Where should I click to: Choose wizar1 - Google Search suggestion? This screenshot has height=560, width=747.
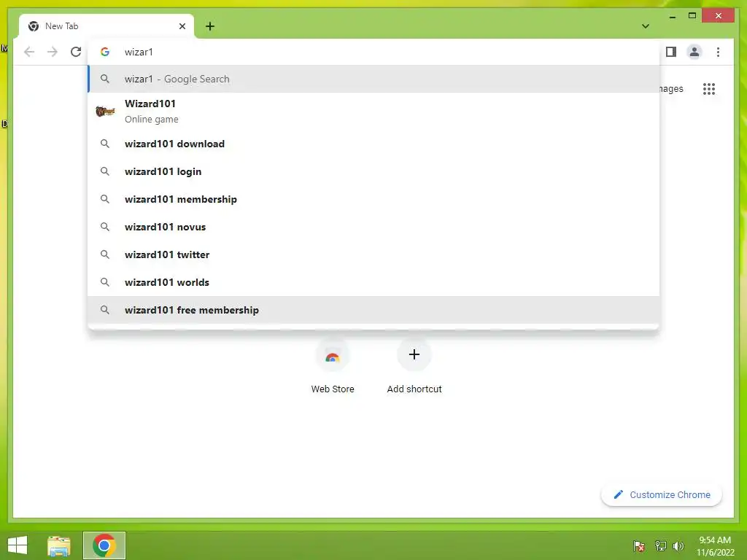click(x=374, y=79)
